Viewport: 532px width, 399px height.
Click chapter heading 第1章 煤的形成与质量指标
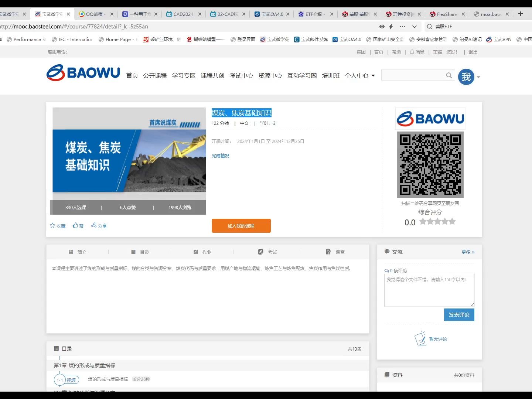(x=85, y=365)
